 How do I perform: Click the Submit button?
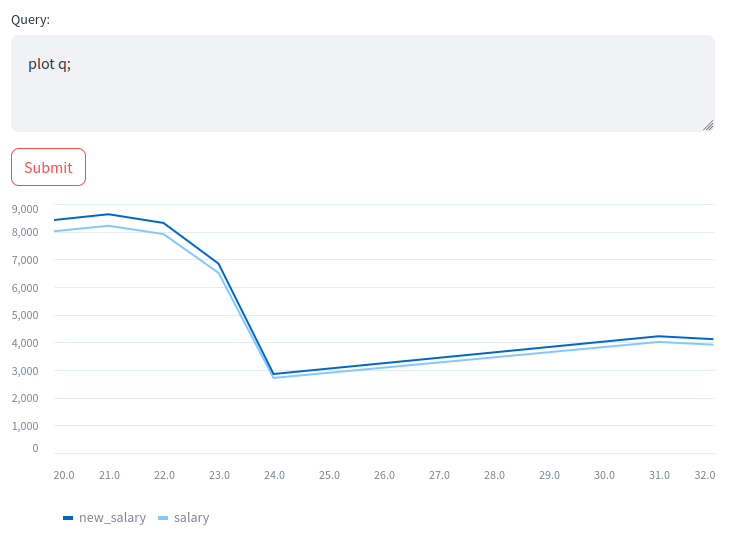(x=48, y=167)
